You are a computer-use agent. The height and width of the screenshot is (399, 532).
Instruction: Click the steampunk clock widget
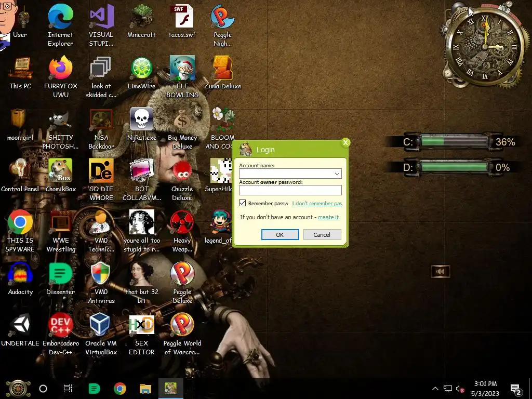[485, 46]
